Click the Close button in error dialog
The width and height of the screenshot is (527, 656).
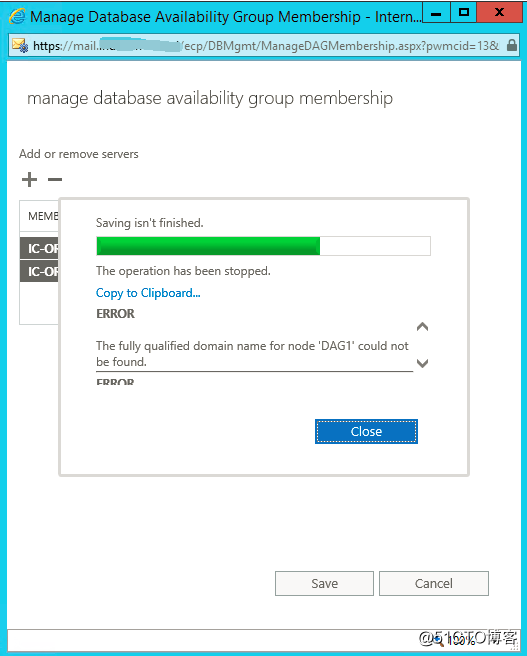tap(366, 431)
